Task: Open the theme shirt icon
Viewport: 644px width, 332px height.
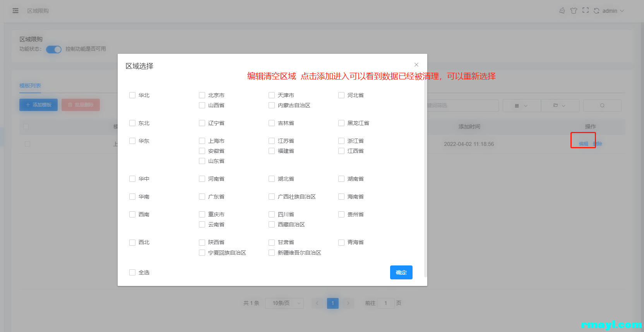Action: [x=574, y=11]
